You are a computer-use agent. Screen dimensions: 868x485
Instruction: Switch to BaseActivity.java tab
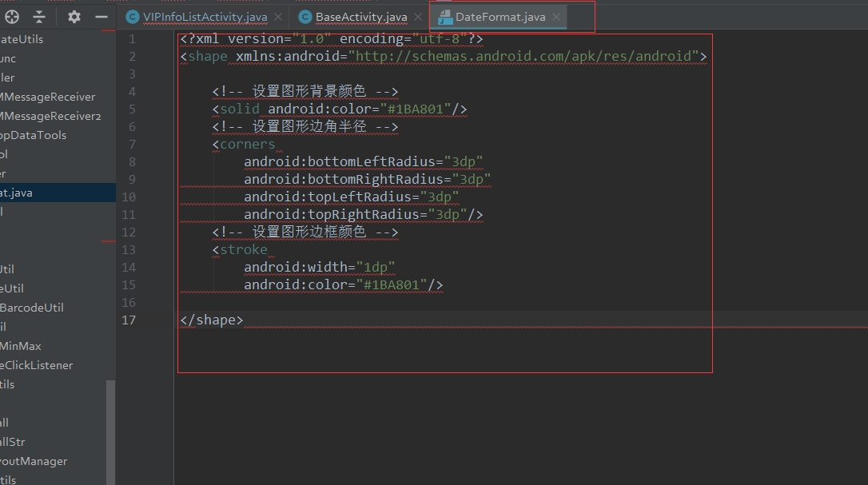coord(361,17)
